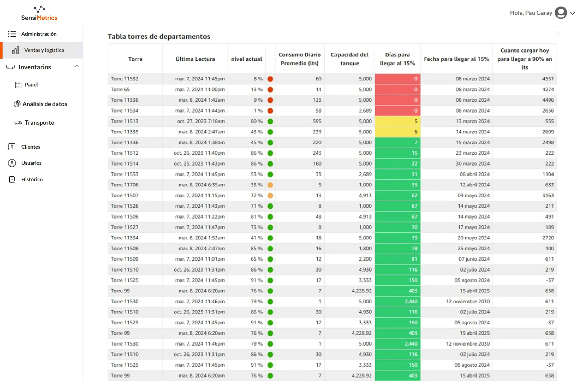Sort by Días para llegar al 15% header
This screenshot has width=588, height=381.
pyautogui.click(x=397, y=59)
